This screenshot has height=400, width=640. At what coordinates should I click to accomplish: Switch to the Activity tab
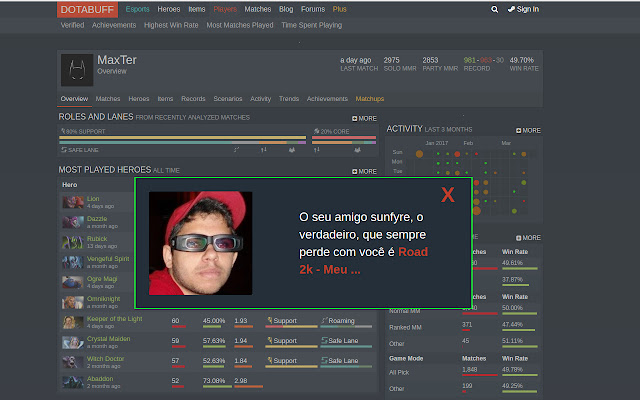(x=260, y=99)
